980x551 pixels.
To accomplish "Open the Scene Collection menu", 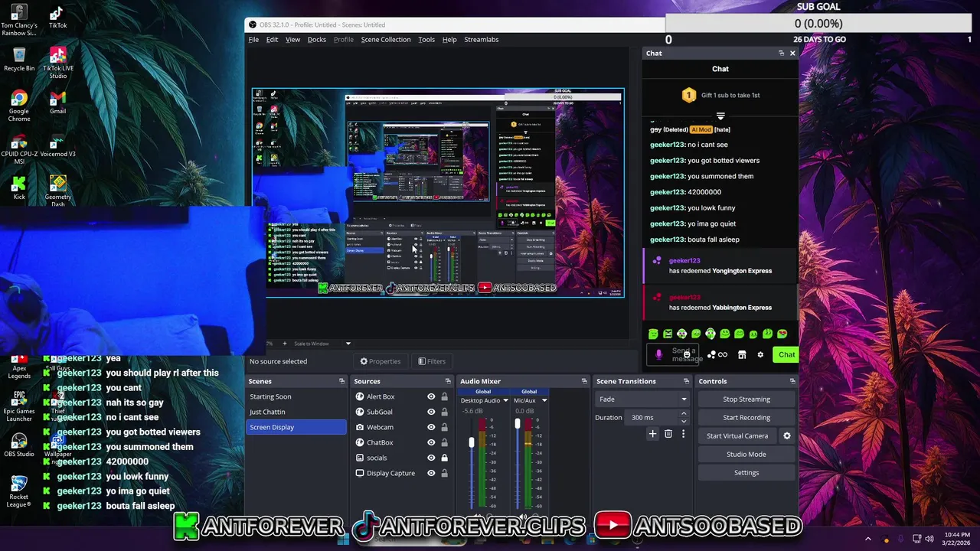I will click(386, 39).
